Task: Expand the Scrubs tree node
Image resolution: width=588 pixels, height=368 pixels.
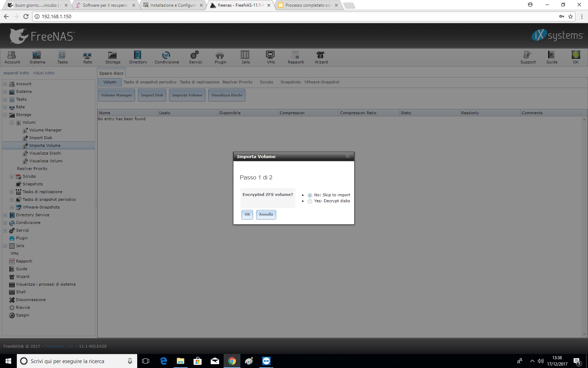Action: pos(12,177)
